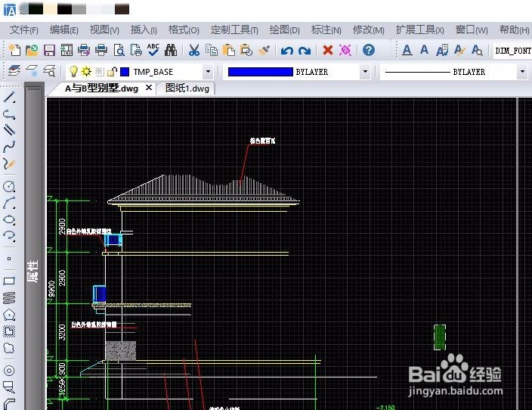Undo the last action
This screenshot has height=410, width=532.
pos(286,51)
